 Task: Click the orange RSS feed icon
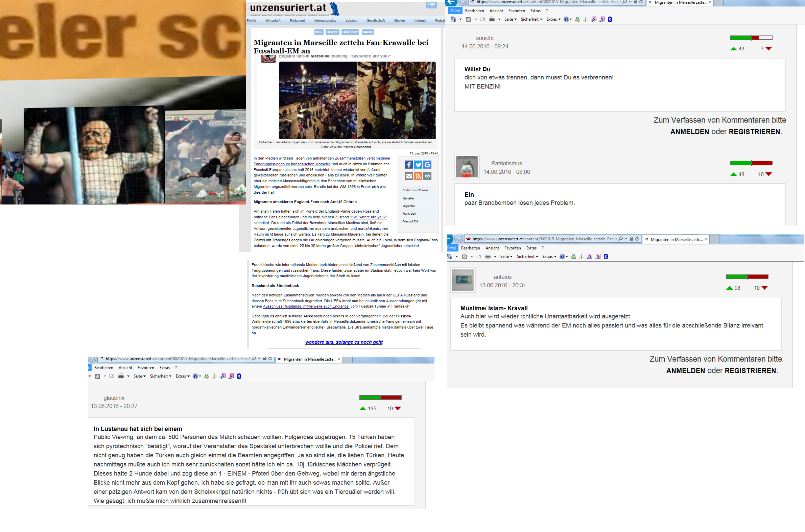click(x=418, y=176)
